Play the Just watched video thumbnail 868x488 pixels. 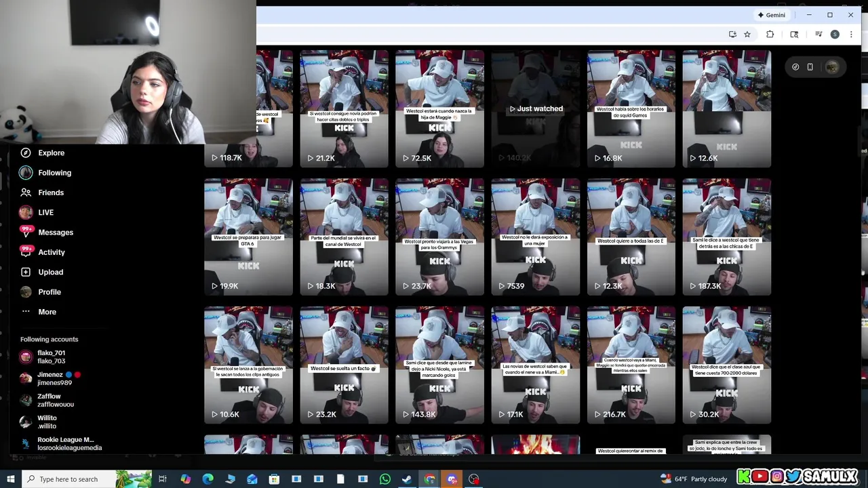(536, 108)
